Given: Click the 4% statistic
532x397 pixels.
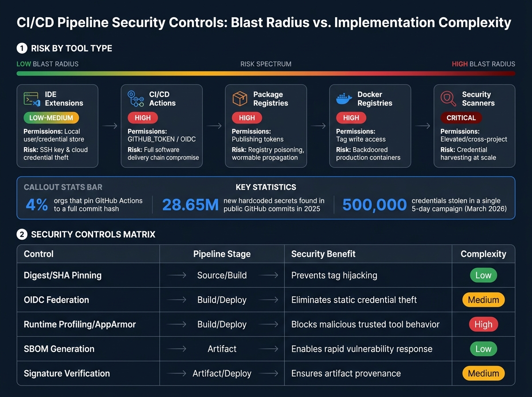Looking at the screenshot, I should [37, 204].
